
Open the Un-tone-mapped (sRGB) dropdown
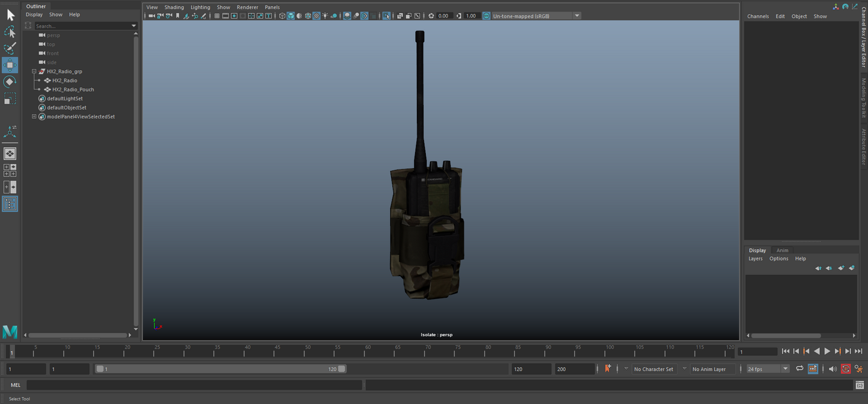(576, 16)
